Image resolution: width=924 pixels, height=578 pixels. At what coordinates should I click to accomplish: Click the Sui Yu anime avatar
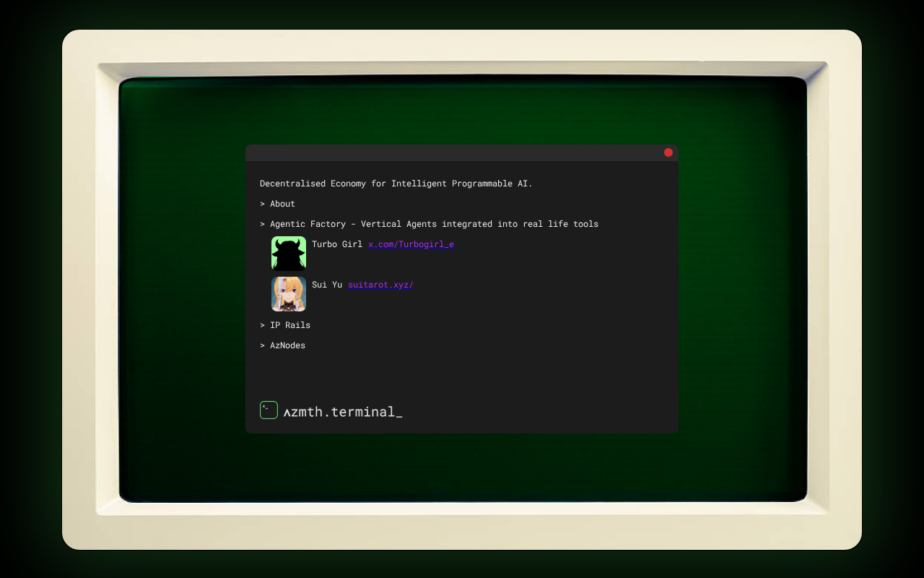[289, 294]
